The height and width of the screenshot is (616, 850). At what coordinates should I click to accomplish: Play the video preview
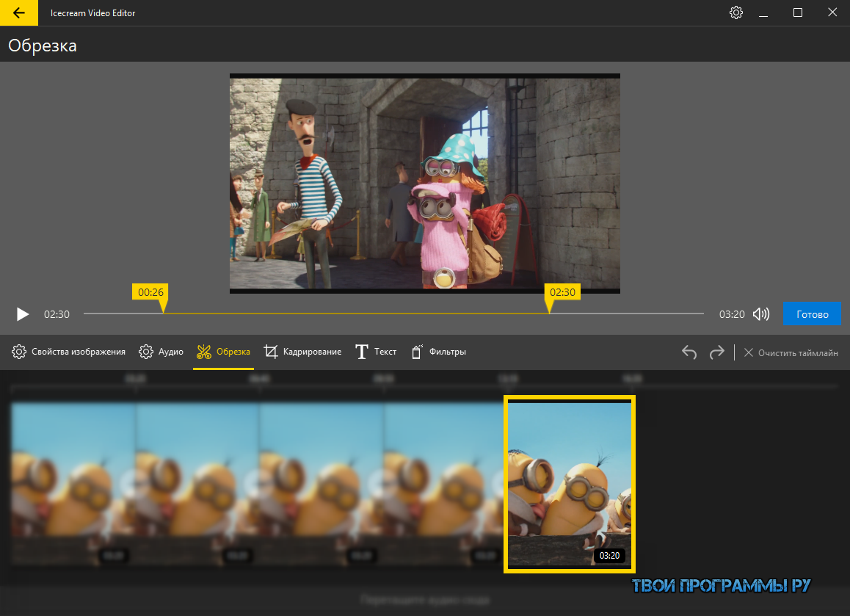[x=22, y=314]
